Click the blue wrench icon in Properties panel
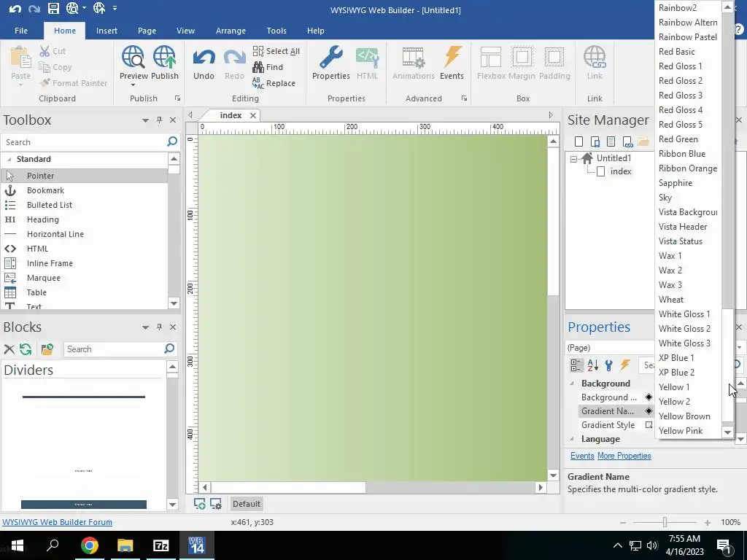The height and width of the screenshot is (560, 747). (608, 365)
